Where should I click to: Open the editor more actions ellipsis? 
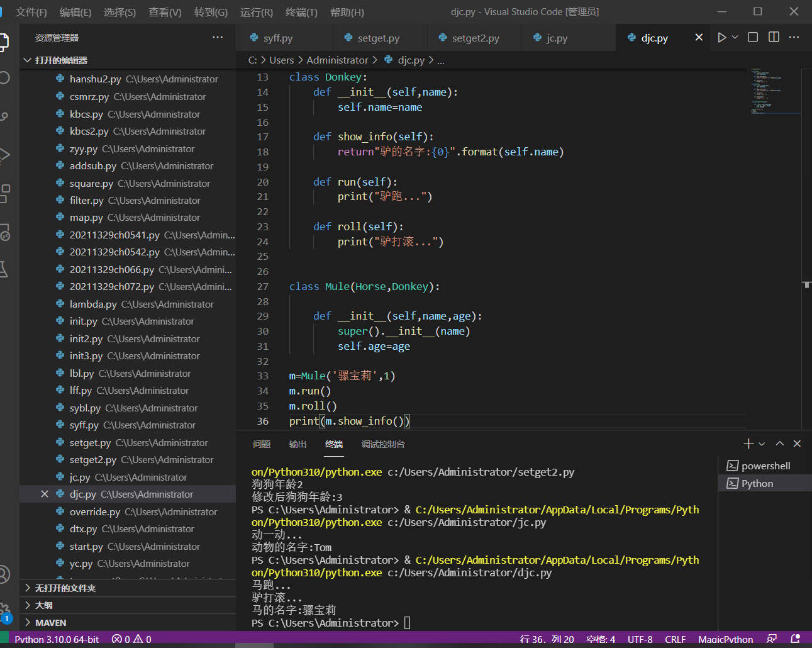coord(794,38)
